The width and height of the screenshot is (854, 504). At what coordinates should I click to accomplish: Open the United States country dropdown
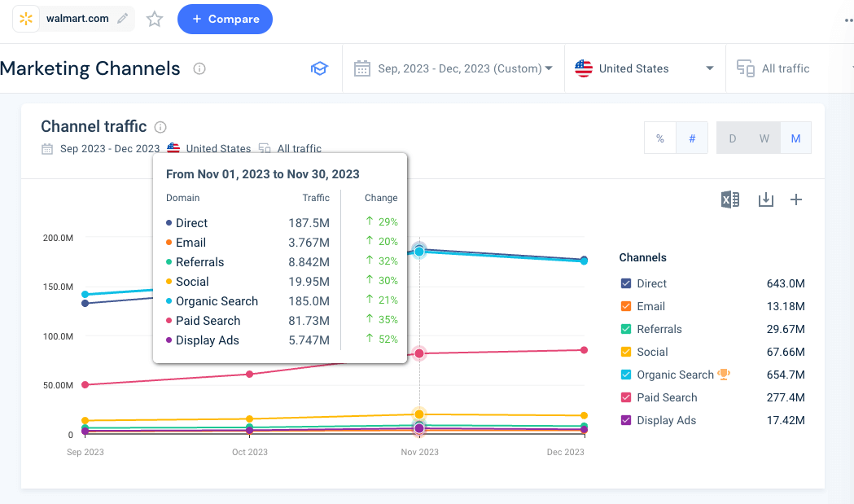coord(644,68)
